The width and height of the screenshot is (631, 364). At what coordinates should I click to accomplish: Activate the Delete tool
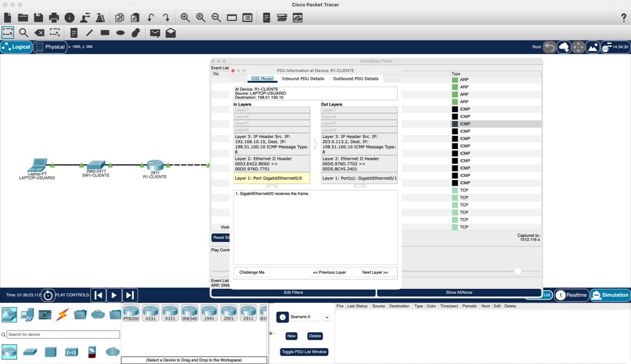40,33
